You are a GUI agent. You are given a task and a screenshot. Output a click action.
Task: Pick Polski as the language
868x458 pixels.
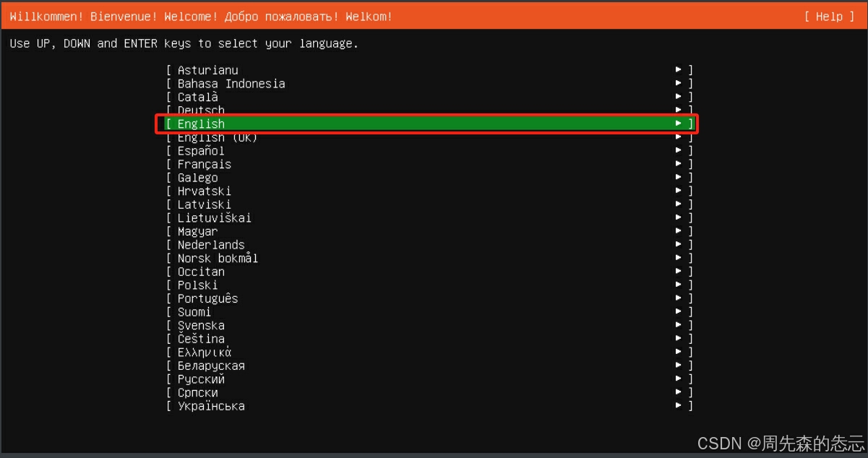tap(429, 285)
